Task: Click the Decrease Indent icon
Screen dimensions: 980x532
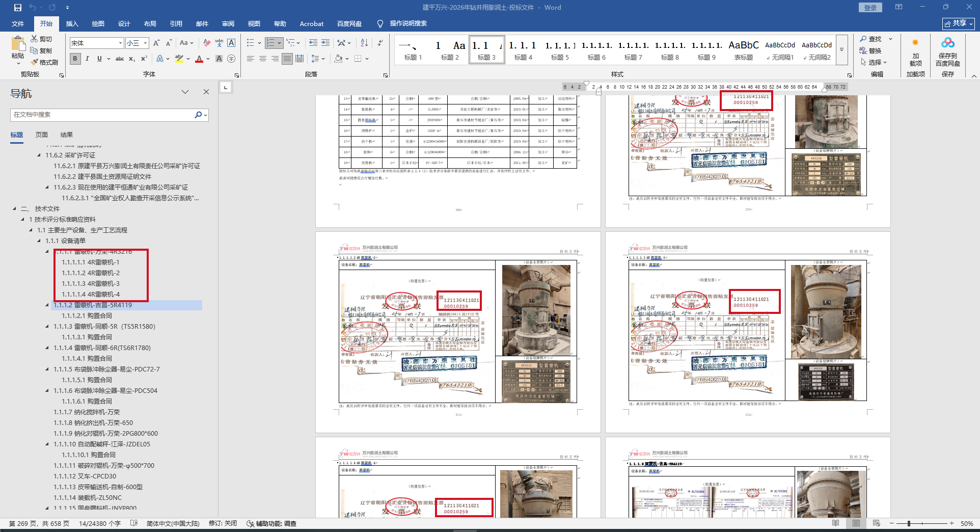Action: (x=313, y=43)
